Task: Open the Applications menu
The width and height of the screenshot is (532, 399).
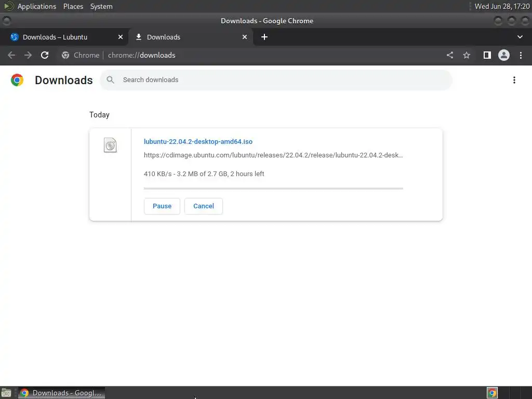Action: [37, 6]
